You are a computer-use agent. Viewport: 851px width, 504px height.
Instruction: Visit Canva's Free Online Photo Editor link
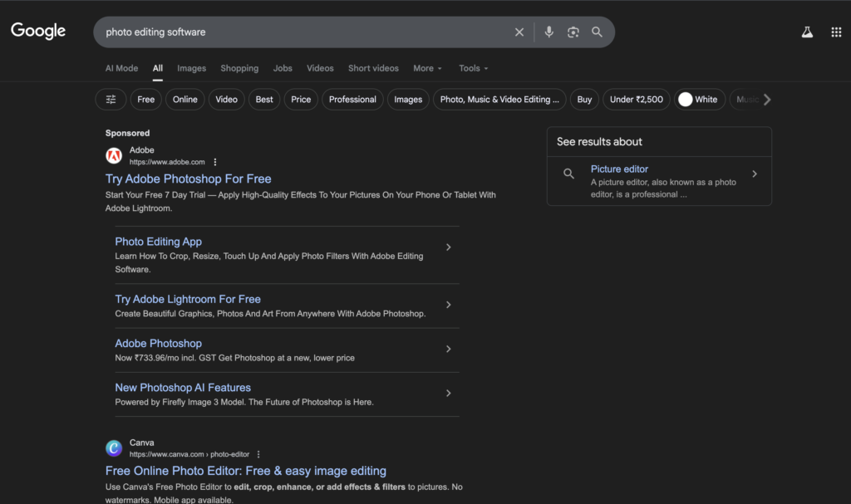point(245,470)
